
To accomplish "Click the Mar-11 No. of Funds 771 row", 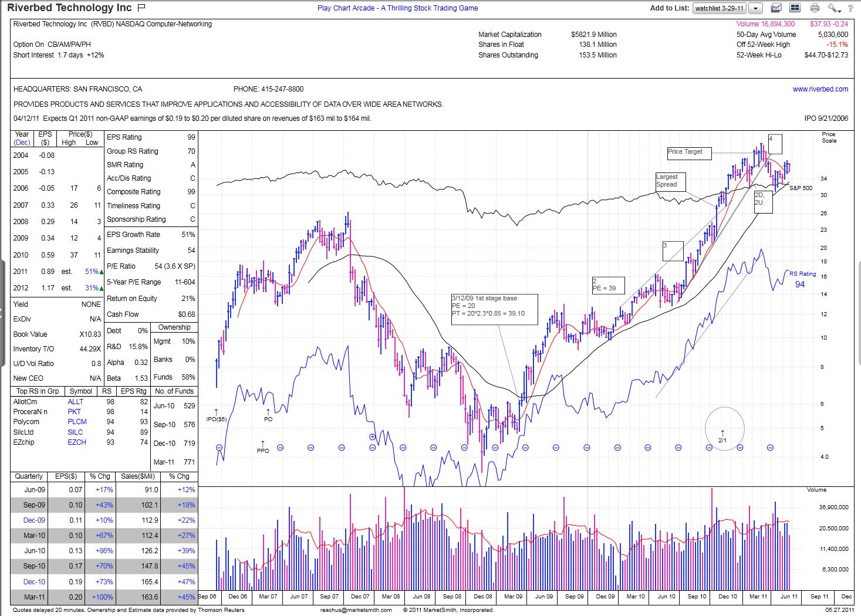I will [174, 462].
